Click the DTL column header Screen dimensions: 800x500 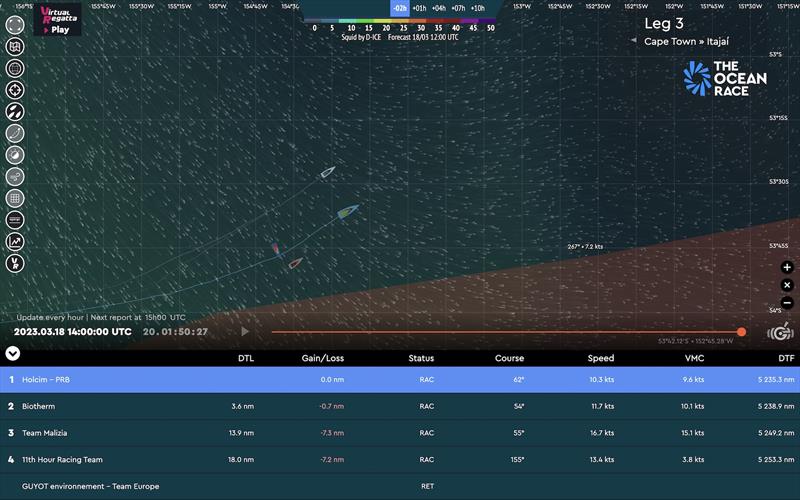246,358
